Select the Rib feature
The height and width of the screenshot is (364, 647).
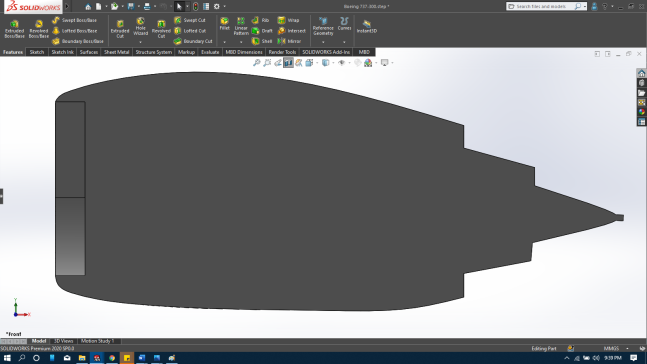(260, 20)
